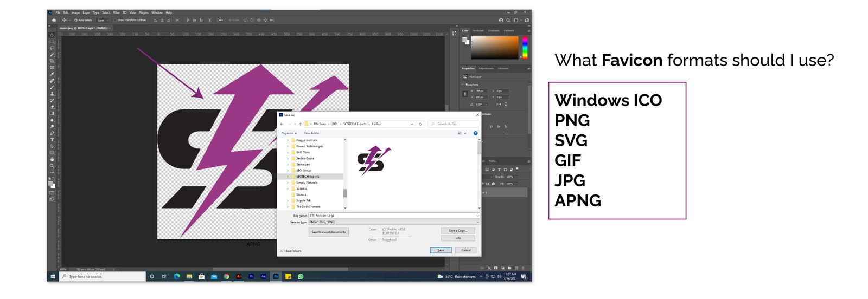Open the Layer menu
The image size is (868, 299).
pyautogui.click(x=86, y=12)
